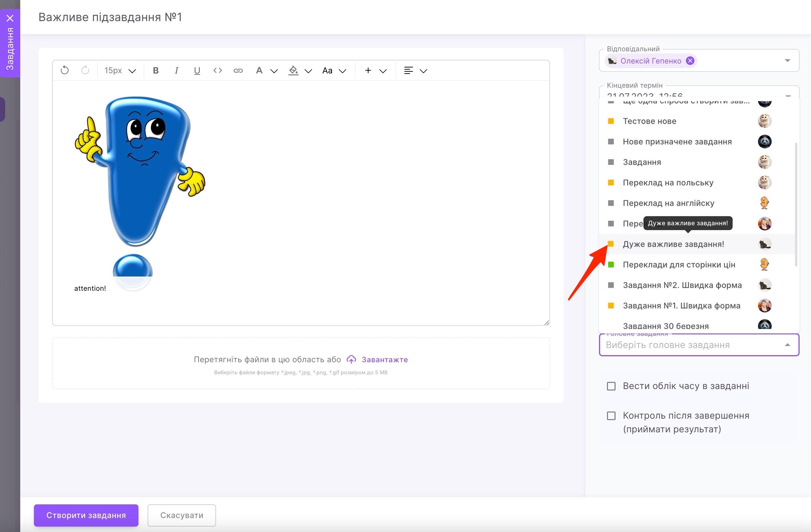The width and height of the screenshot is (811, 532).
Task: Insert a hyperlink via chain icon
Action: tap(238, 71)
